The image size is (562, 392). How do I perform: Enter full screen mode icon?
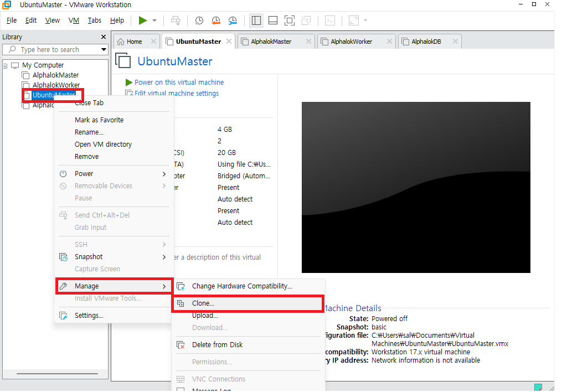coord(289,20)
